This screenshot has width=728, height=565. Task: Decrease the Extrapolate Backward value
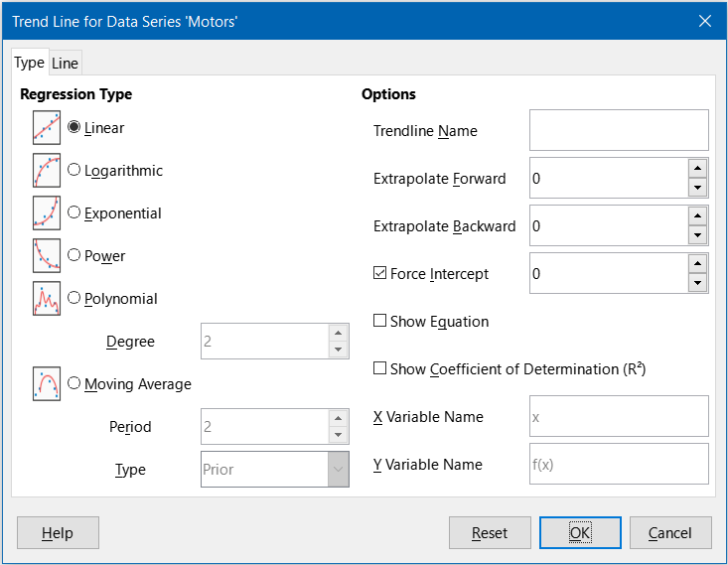click(x=697, y=236)
